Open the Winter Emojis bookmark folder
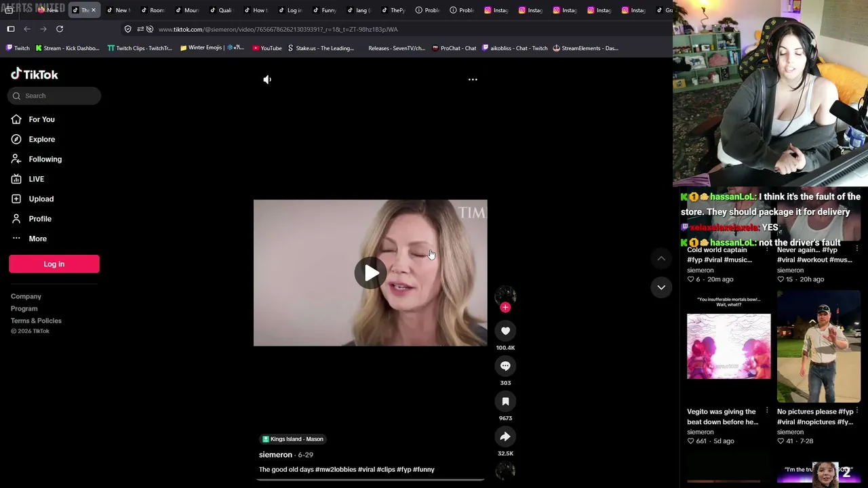The image size is (868, 488). coord(212,48)
